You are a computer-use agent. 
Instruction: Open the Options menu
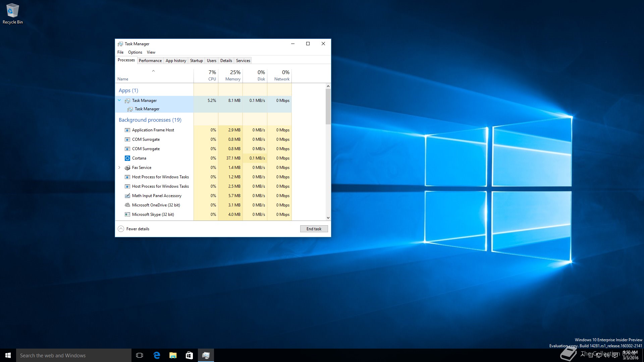135,52
